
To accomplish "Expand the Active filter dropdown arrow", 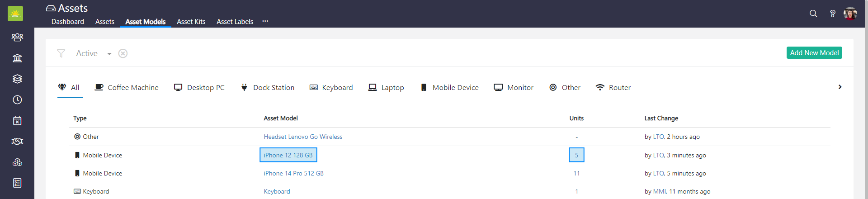I will pos(109,54).
